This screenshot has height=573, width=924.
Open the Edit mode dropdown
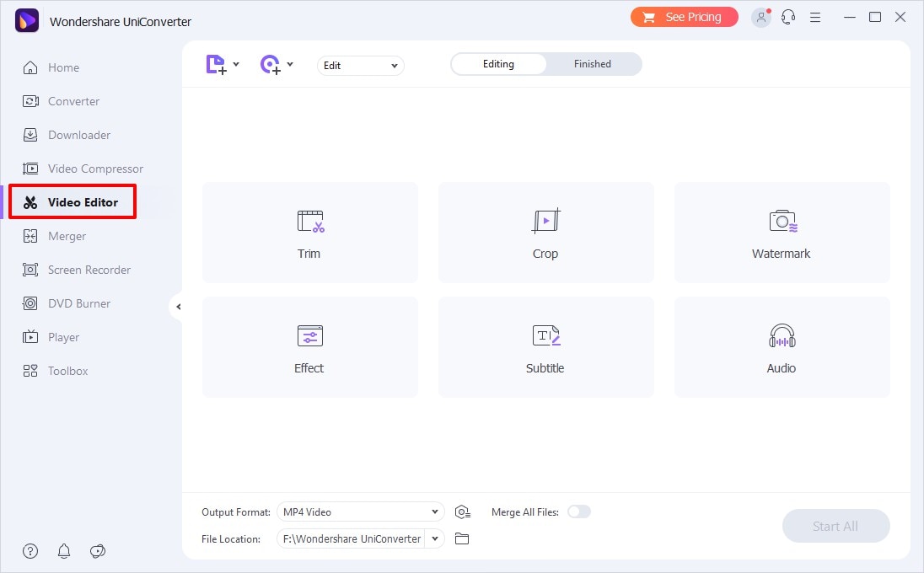pos(361,66)
